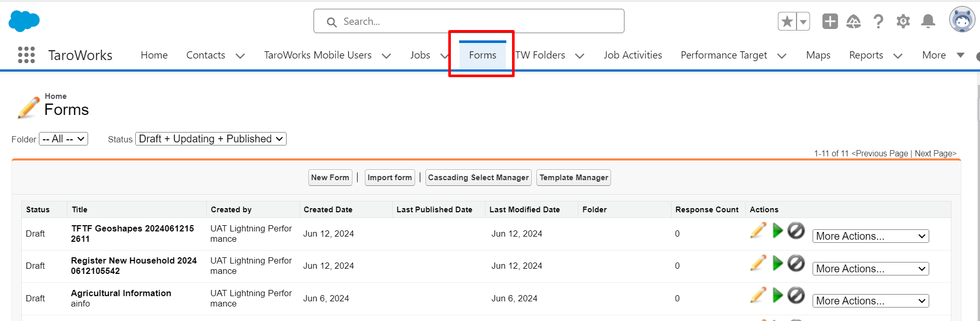
Task: Expand the Folder filter dropdown
Action: (63, 139)
